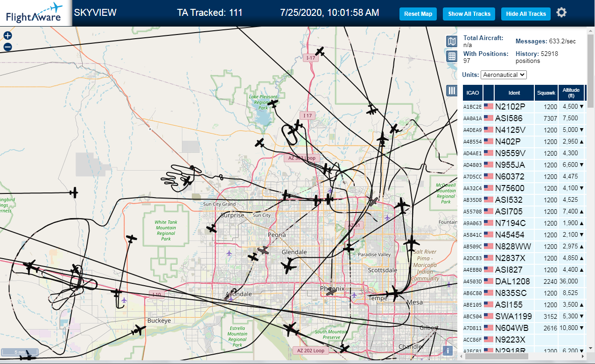This screenshot has height=364, width=595.
Task: Select the ASI705 aircraft row
Action: tap(524, 211)
